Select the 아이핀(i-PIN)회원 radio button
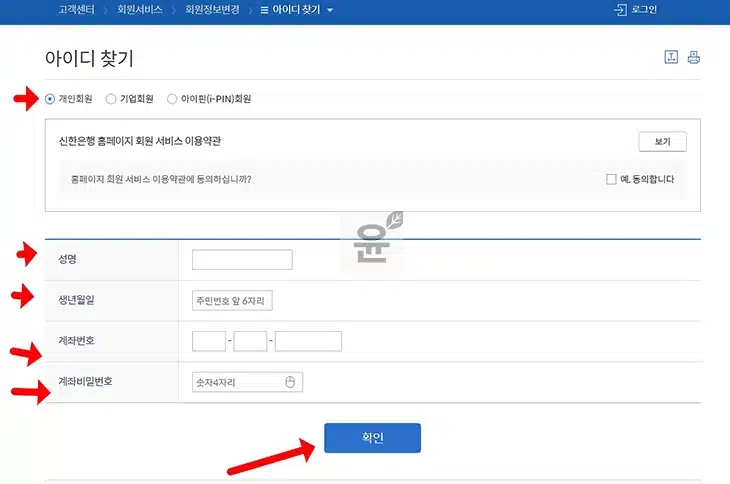 pyautogui.click(x=172, y=99)
